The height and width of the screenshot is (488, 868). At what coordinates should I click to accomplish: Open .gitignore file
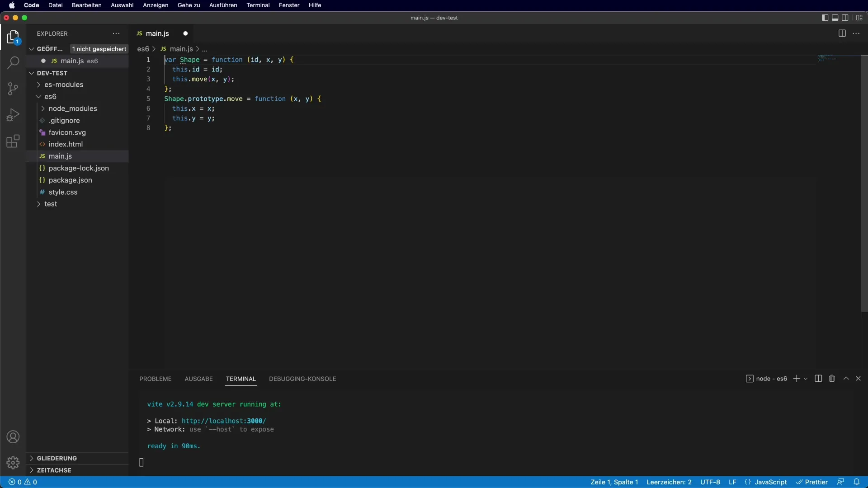coord(78,121)
